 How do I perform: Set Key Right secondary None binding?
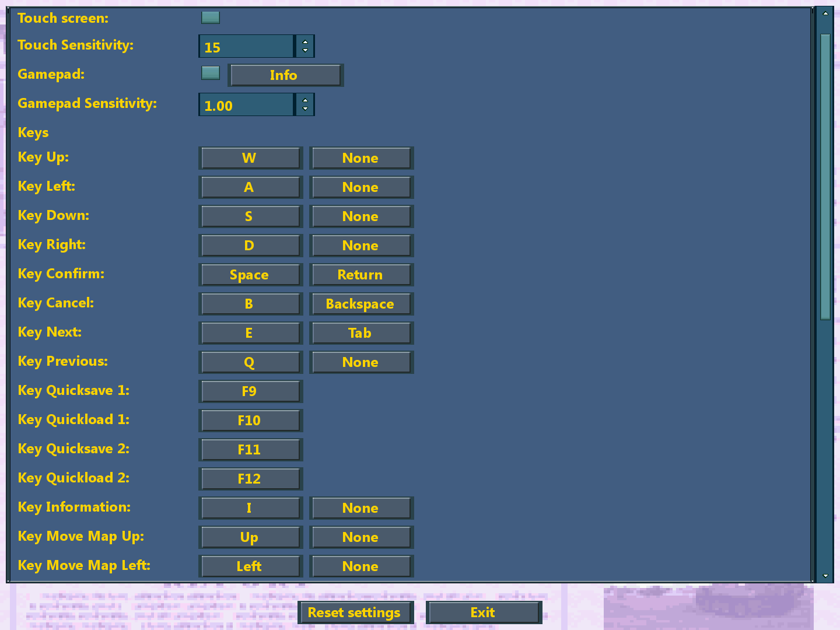[362, 246]
